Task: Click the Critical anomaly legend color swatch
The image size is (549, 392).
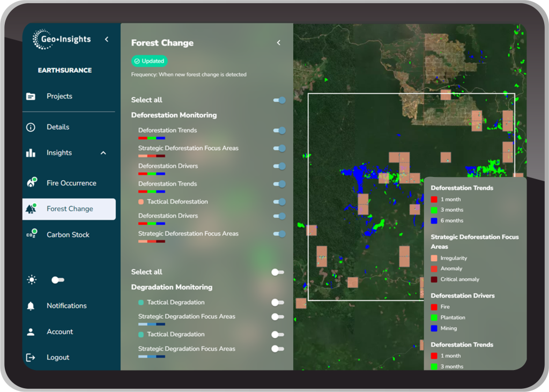Action: [434, 279]
